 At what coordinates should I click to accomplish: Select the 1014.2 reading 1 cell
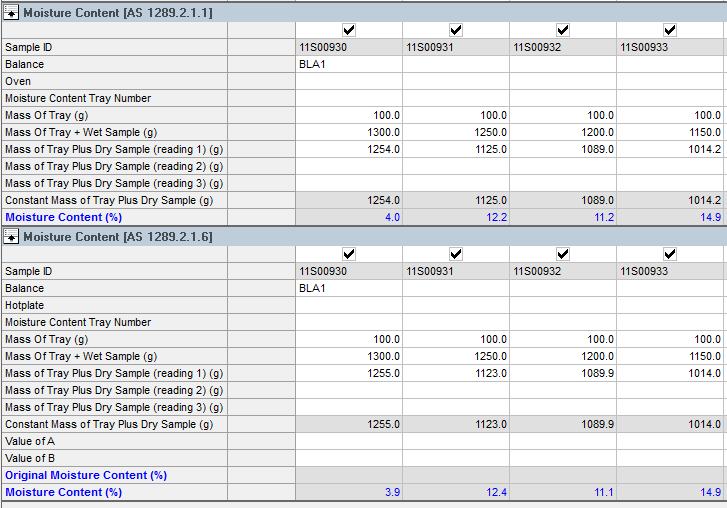point(670,149)
